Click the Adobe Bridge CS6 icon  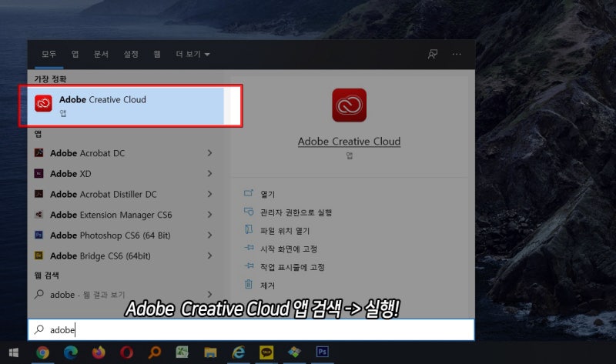click(x=39, y=255)
